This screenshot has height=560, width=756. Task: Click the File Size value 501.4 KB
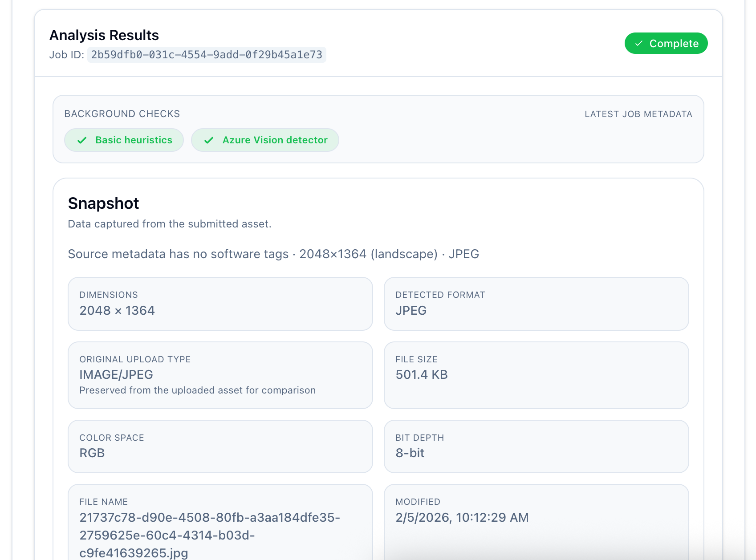(x=422, y=375)
